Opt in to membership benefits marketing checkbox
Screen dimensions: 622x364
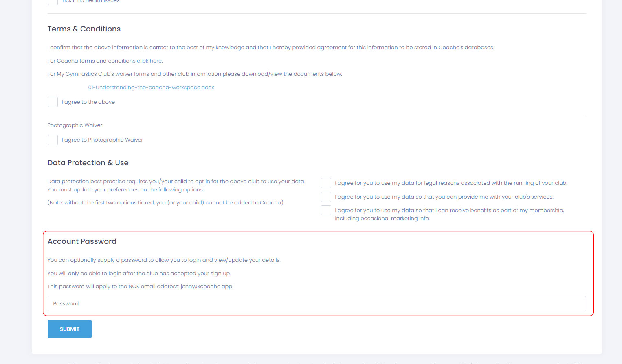326,210
